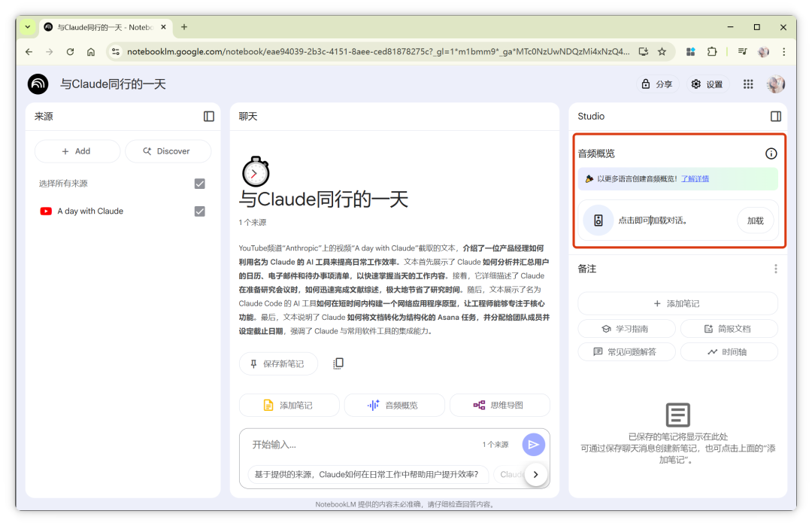The image size is (812, 526).
Task: Open a new browser tab
Action: pos(184,27)
